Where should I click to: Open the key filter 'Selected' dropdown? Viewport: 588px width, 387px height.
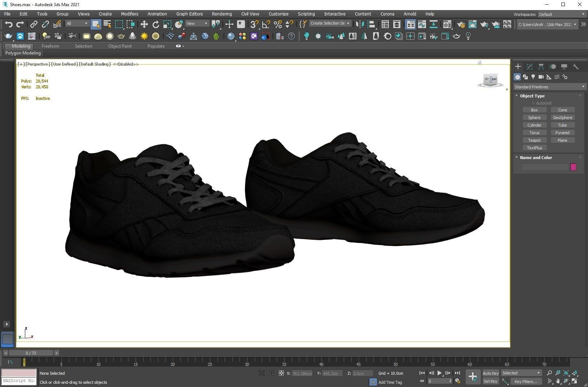(521, 373)
